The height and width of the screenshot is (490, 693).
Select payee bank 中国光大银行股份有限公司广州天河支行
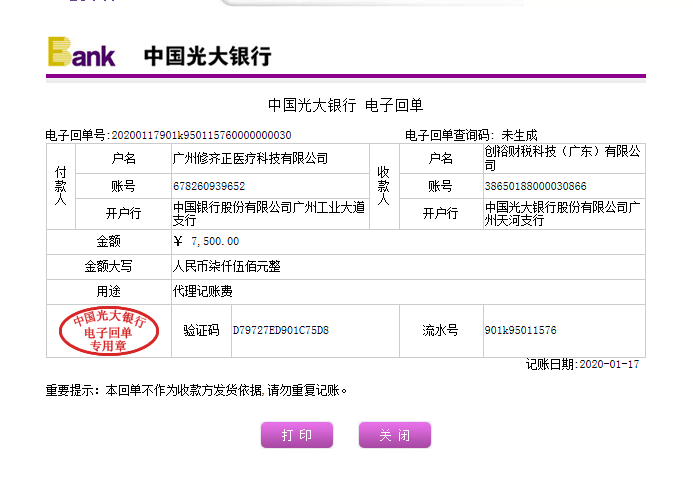(562, 213)
